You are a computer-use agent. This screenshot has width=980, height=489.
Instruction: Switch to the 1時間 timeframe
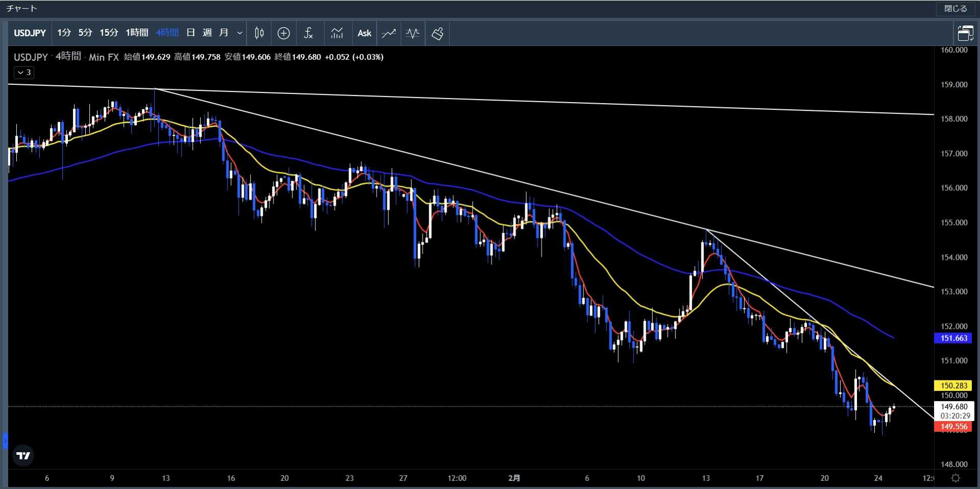tap(137, 33)
